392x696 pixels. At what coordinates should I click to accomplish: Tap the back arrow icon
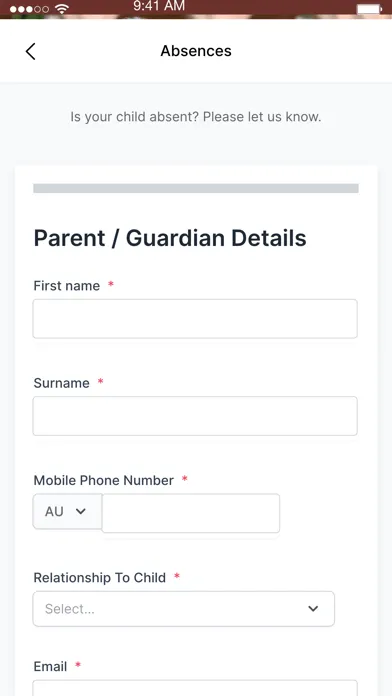tap(30, 51)
